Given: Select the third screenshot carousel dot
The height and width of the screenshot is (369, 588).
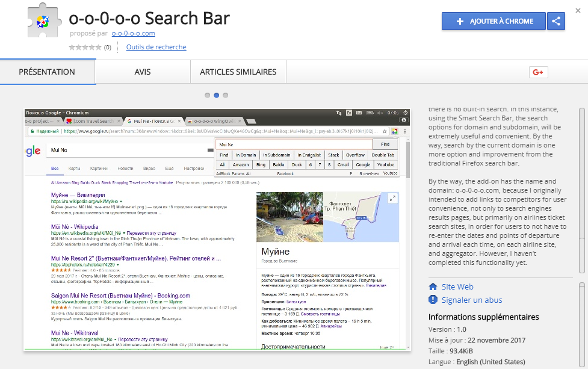Looking at the screenshot, I should tap(225, 95).
